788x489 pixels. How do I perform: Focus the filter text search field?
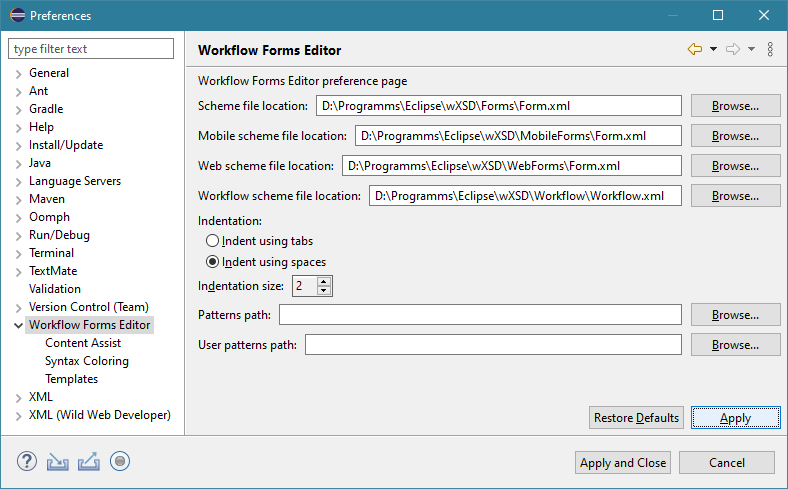(x=91, y=49)
